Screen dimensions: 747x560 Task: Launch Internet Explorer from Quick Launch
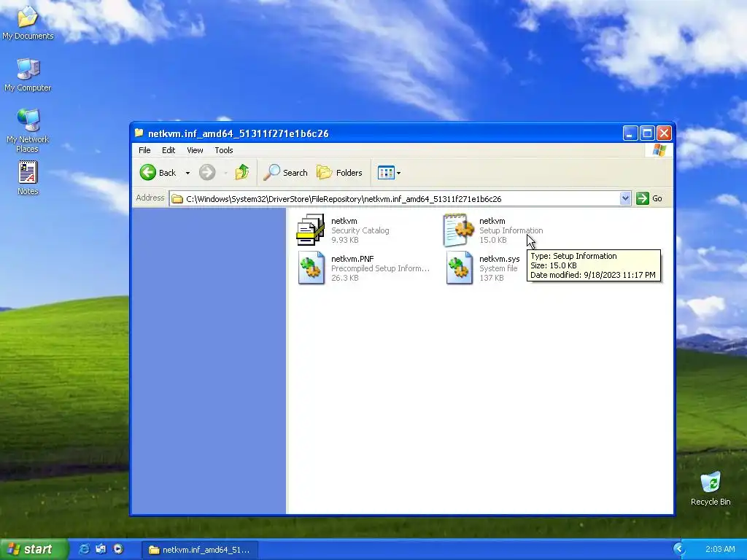[84, 549]
